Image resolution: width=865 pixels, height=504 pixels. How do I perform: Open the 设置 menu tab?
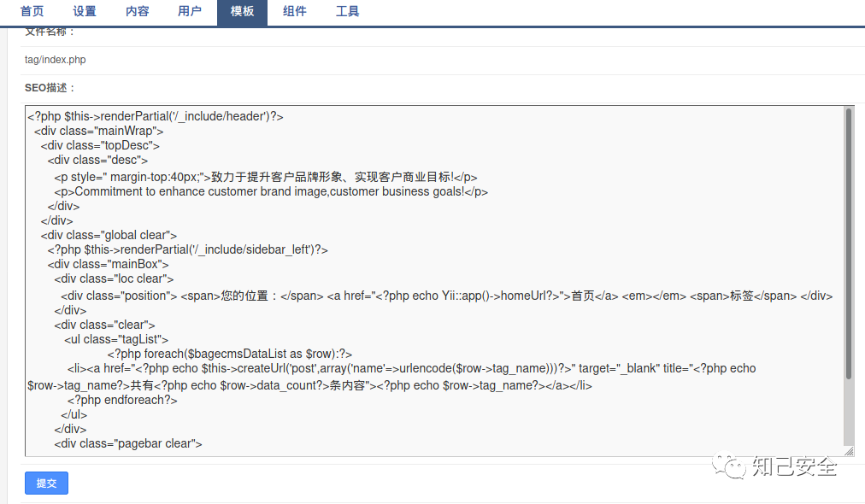pos(85,12)
